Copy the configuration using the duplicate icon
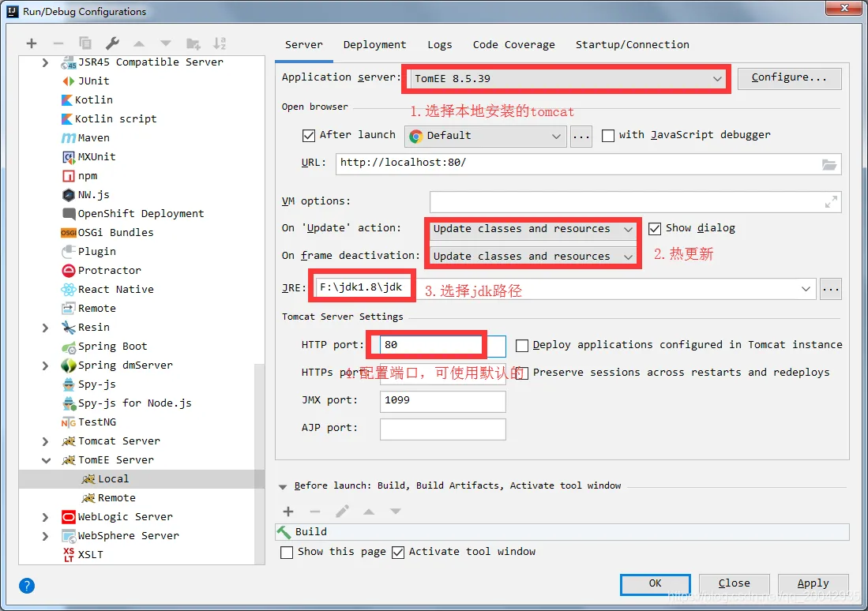Viewport: 868px width, 611px height. coord(85,43)
